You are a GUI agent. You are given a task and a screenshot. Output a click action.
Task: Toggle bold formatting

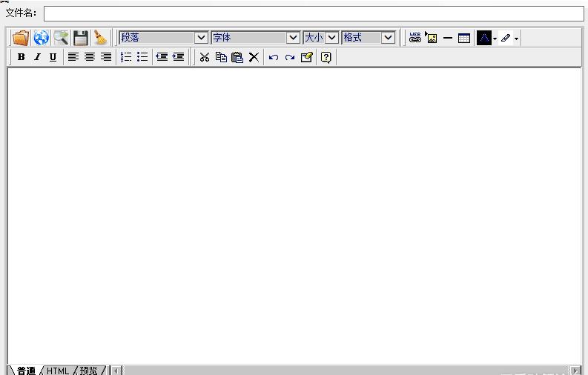(21, 57)
